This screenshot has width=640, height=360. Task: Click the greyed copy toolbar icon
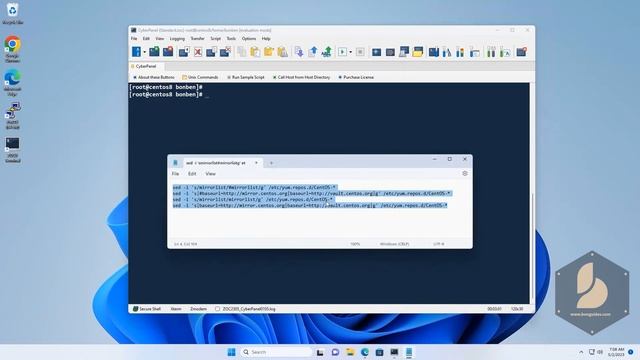pos(242,52)
